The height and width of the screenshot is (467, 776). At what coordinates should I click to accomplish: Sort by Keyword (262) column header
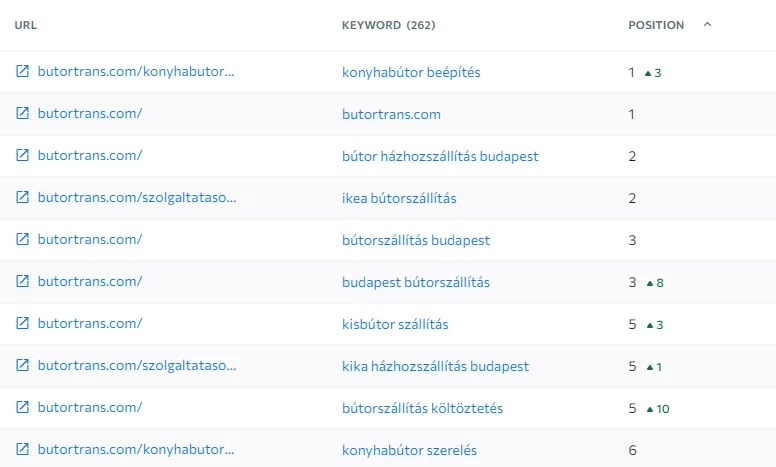[388, 25]
